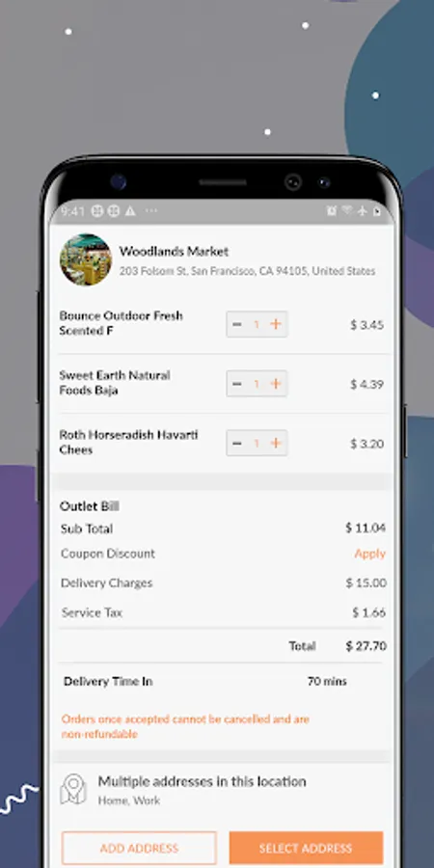Tap minus for Sweet Earth Natural Foods
434x868 pixels.
click(237, 384)
